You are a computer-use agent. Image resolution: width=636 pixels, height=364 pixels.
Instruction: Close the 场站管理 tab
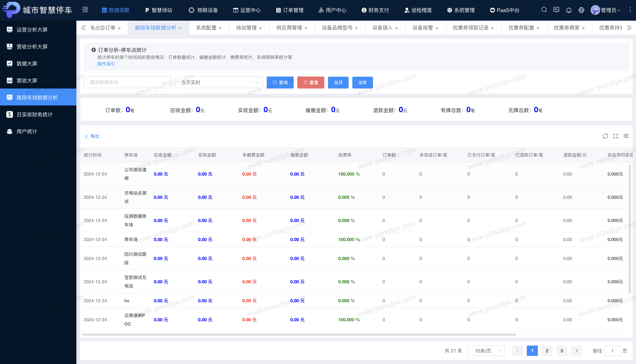click(x=260, y=28)
